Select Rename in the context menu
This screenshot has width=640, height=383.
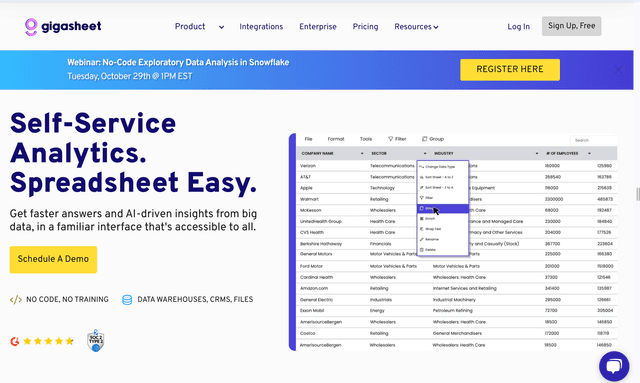(442, 239)
